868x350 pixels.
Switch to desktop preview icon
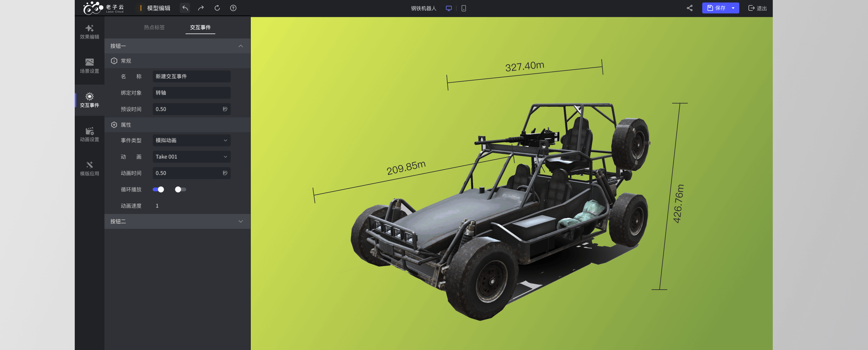(x=448, y=8)
